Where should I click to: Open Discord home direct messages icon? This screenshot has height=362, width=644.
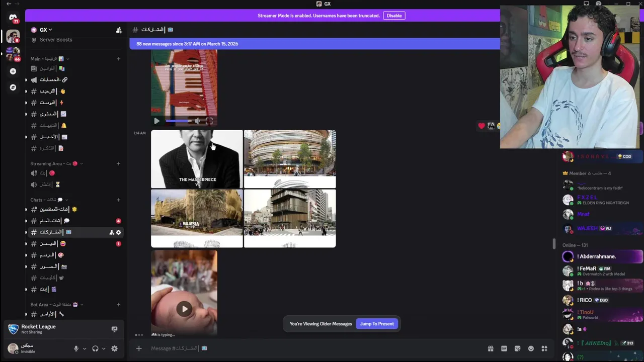pos(13,18)
